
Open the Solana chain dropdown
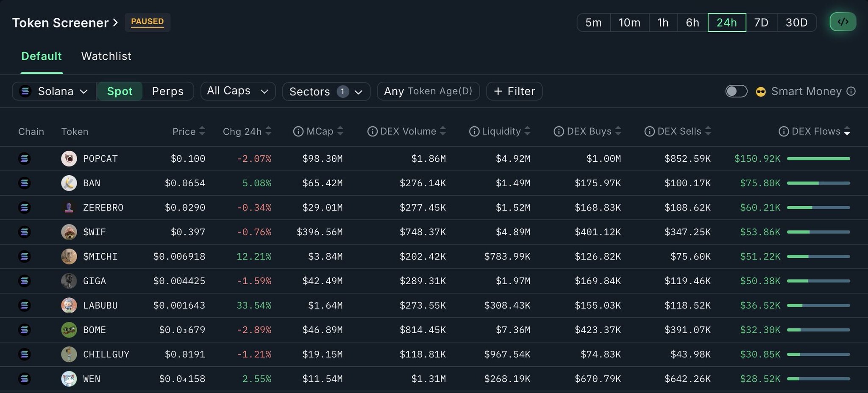click(x=54, y=91)
